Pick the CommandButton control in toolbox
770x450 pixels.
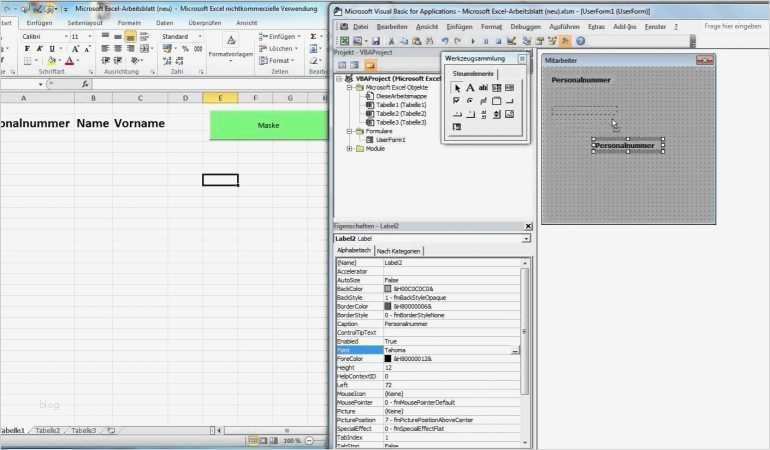click(x=509, y=101)
